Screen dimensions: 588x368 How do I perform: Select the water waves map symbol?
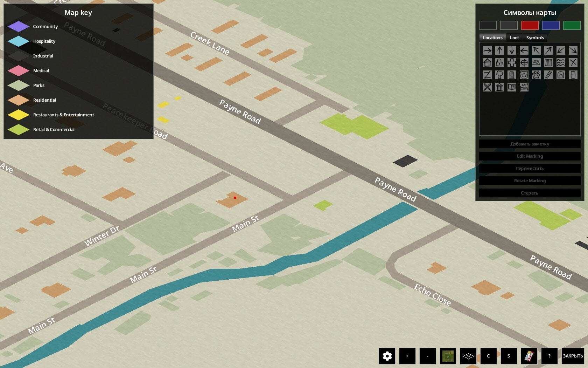561,63
